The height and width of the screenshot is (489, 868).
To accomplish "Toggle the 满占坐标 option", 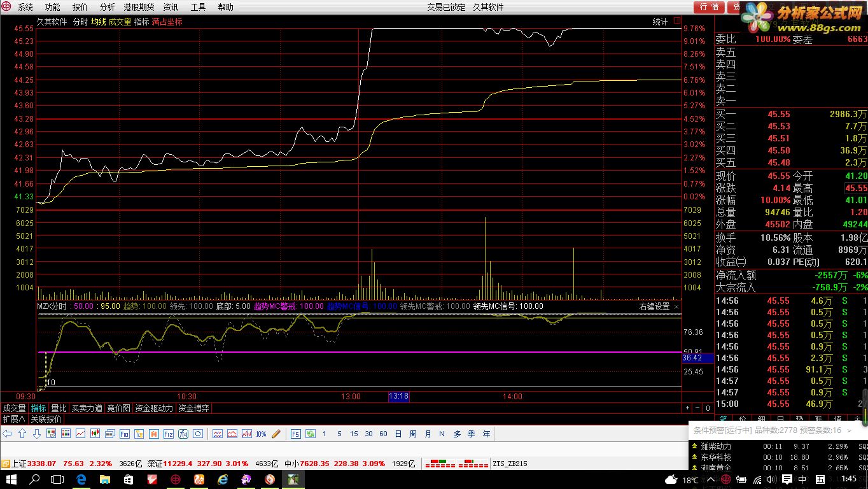I will coord(167,22).
